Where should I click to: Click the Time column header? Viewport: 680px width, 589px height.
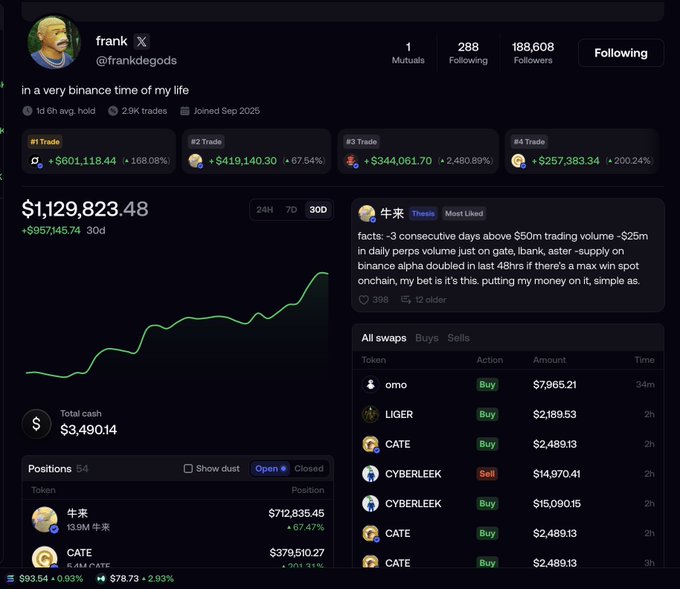pyautogui.click(x=644, y=360)
